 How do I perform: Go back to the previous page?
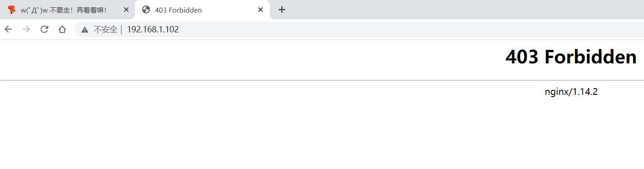[8, 30]
